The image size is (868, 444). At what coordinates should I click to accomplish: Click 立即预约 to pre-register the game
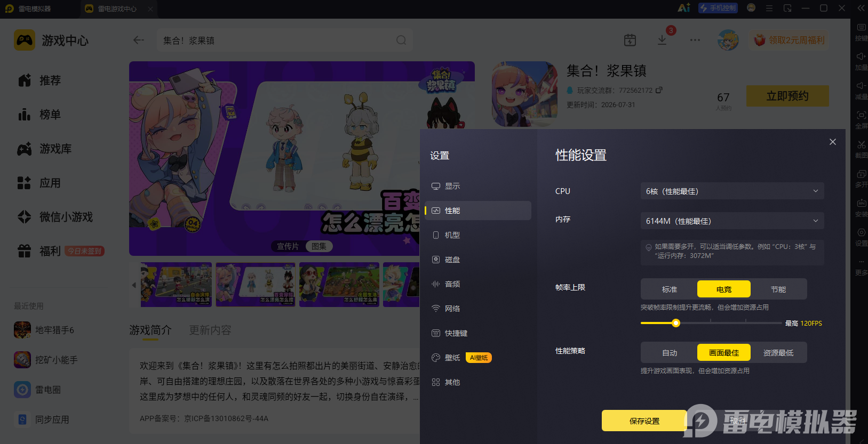click(x=787, y=96)
